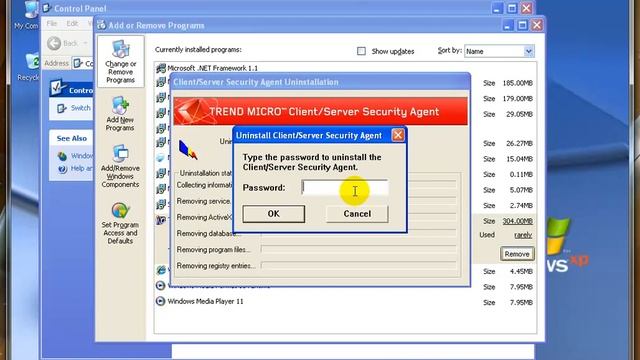
Task: Click the 29.05MB size value
Action: (x=520, y=114)
